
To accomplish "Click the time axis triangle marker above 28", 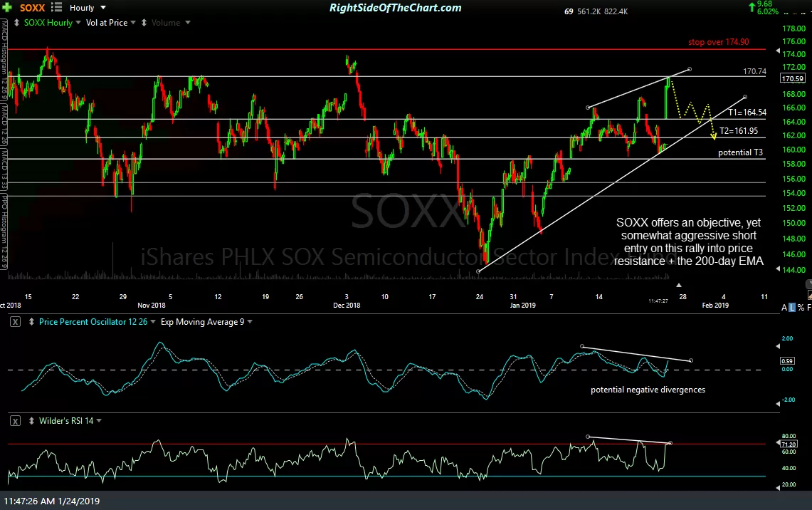I will tap(678, 285).
